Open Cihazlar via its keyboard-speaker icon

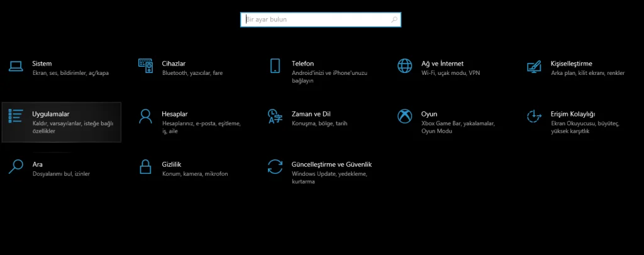click(x=145, y=65)
